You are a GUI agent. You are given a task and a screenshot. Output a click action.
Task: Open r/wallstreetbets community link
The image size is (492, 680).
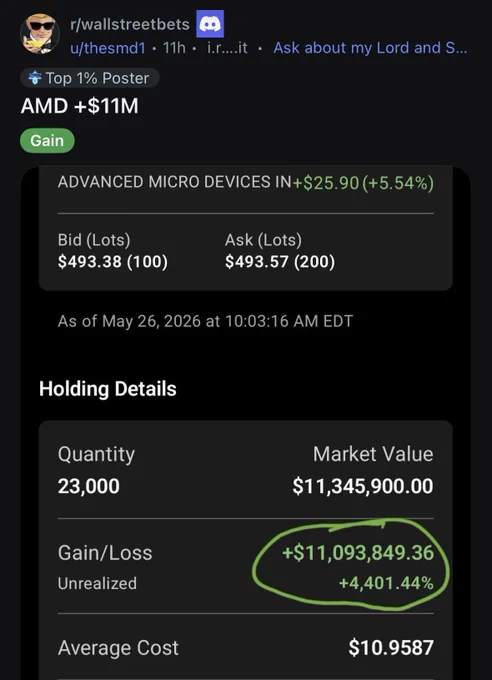[x=130, y=24]
